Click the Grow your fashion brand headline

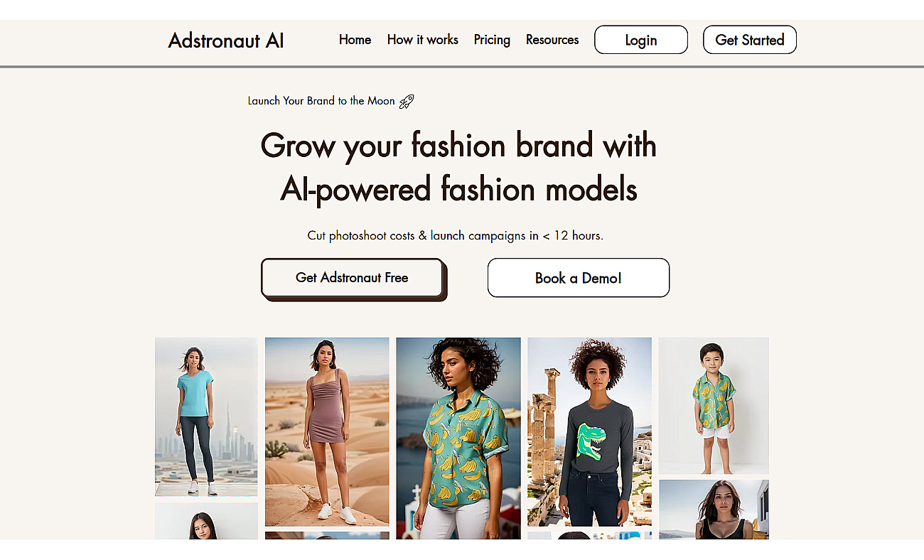coord(458,167)
